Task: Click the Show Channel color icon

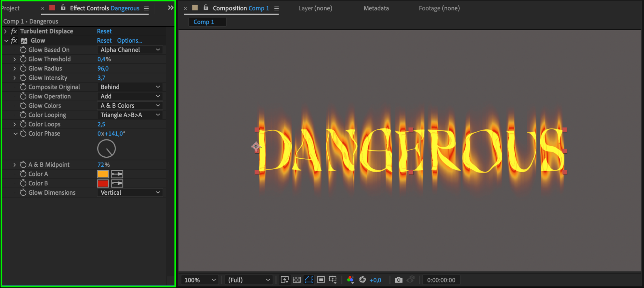Action: [351, 280]
